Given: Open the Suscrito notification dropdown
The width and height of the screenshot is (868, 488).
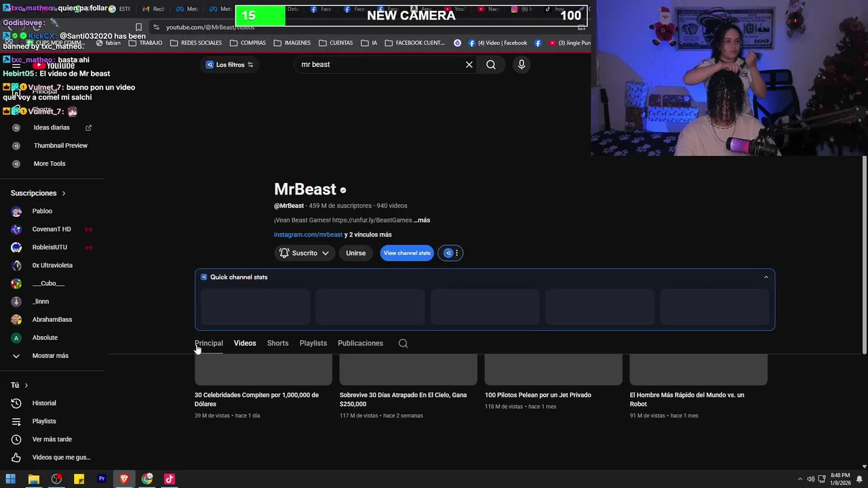Looking at the screenshot, I should (304, 253).
